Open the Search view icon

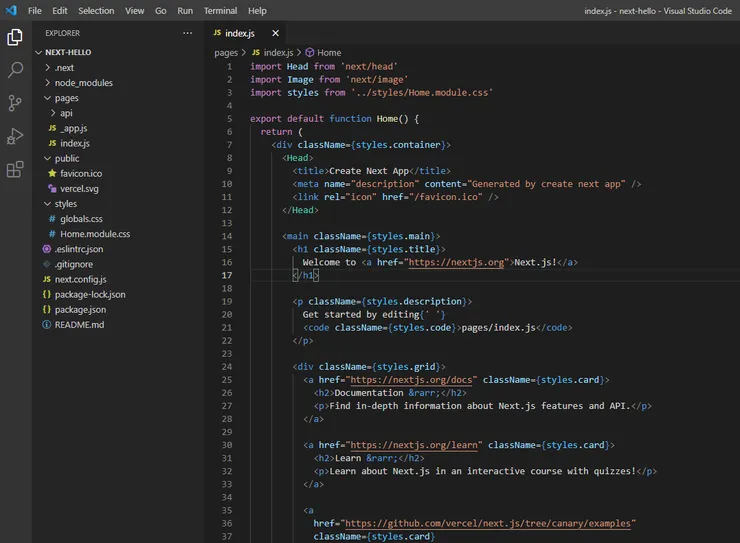(15, 70)
